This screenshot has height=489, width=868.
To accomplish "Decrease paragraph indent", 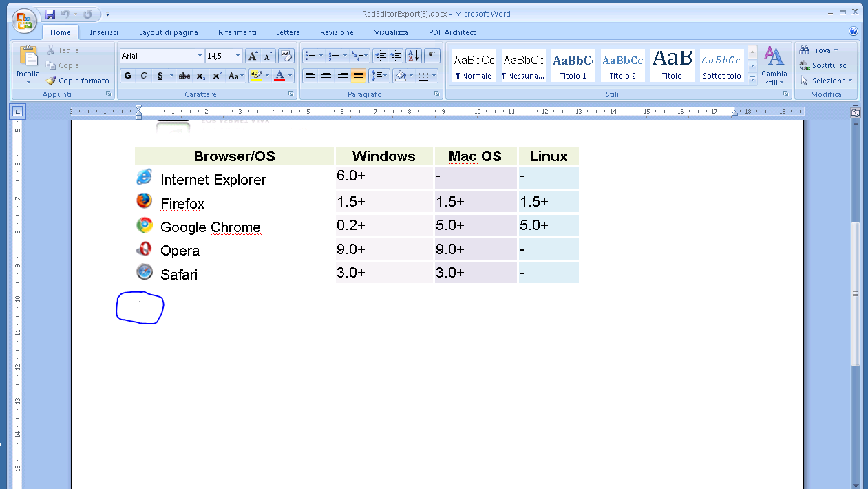I will 381,56.
